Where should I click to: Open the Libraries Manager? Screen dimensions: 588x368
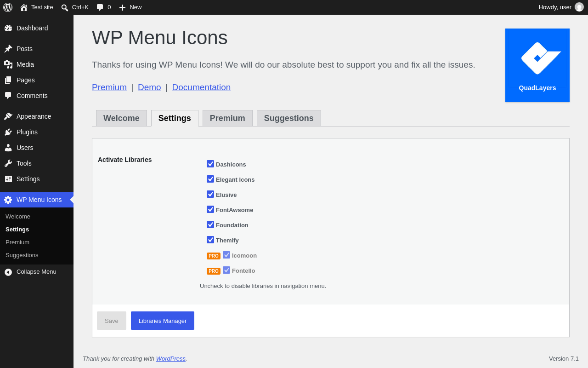click(x=163, y=321)
